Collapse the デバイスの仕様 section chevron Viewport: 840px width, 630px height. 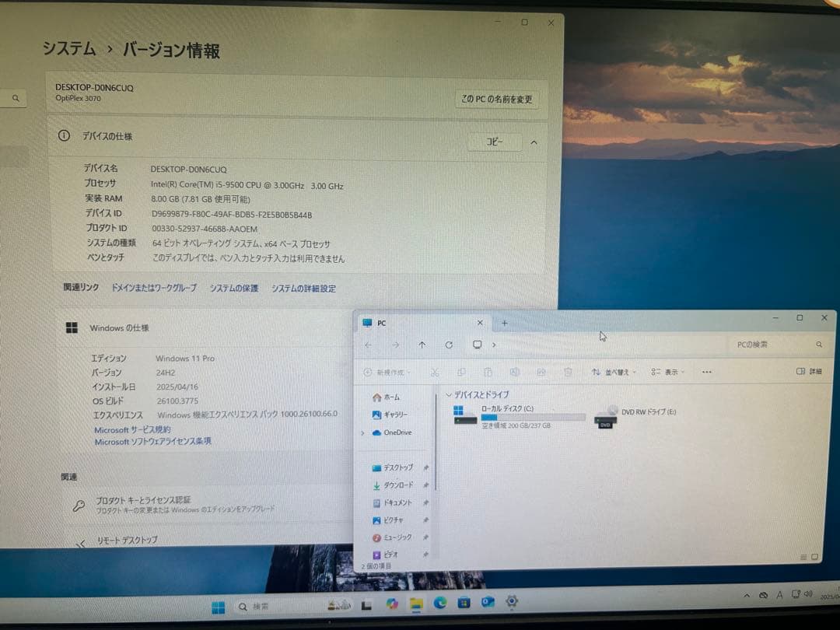pos(534,142)
